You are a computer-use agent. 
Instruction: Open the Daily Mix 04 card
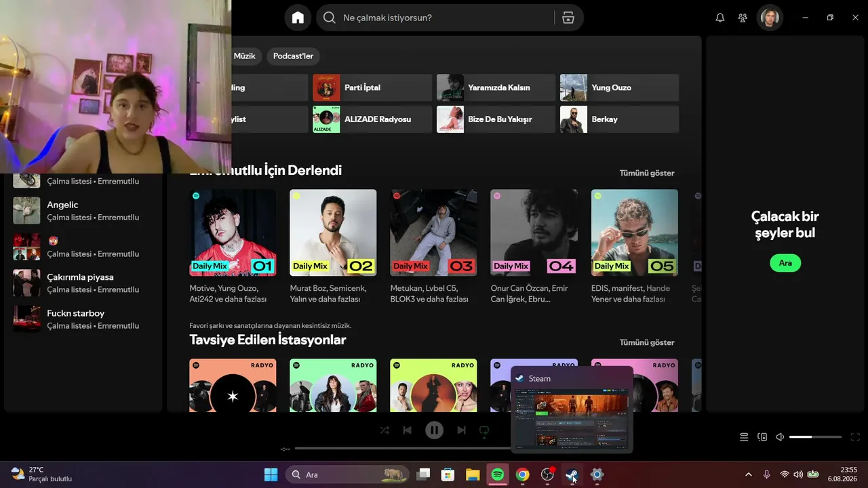(534, 247)
